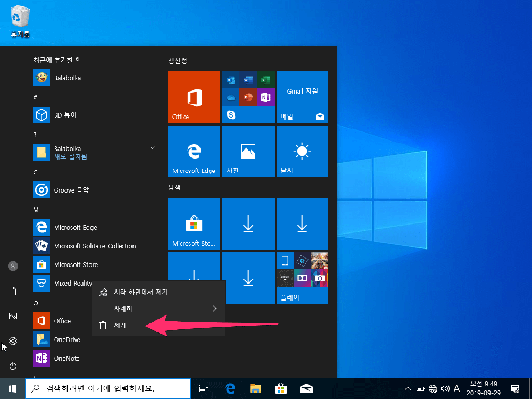532x399 pixels.
Task: Toggle the IME language indicator A
Action: point(456,389)
